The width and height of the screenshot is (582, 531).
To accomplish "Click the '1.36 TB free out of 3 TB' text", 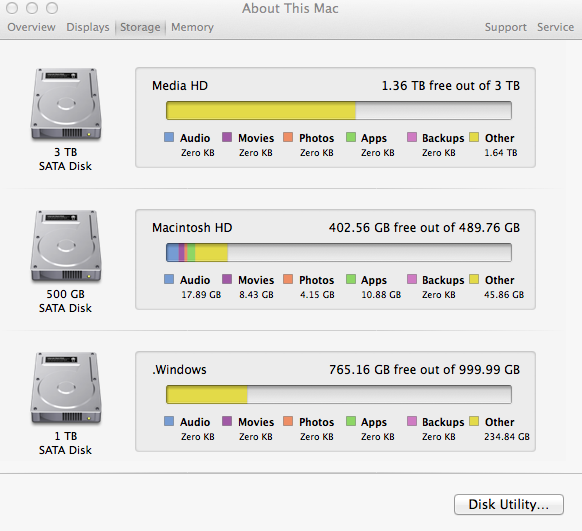I will pyautogui.click(x=451, y=86).
